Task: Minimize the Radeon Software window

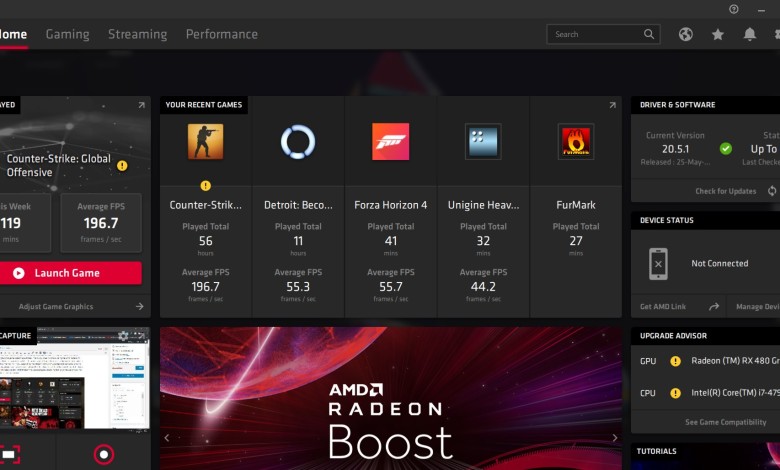Action: [761, 9]
